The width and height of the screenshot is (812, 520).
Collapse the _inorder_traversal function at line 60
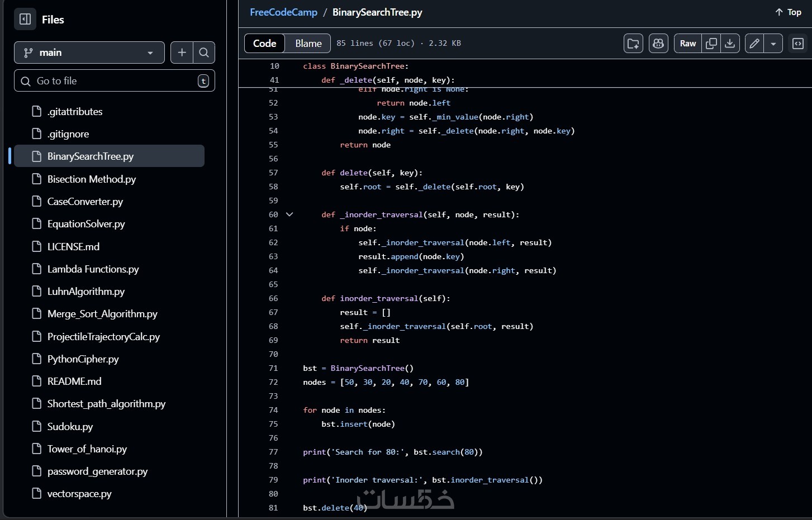coord(289,214)
